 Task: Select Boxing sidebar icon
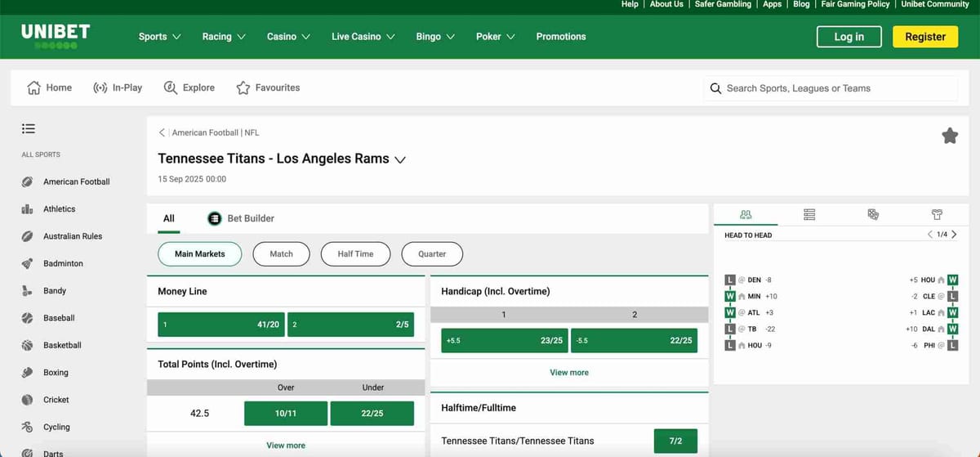point(28,372)
